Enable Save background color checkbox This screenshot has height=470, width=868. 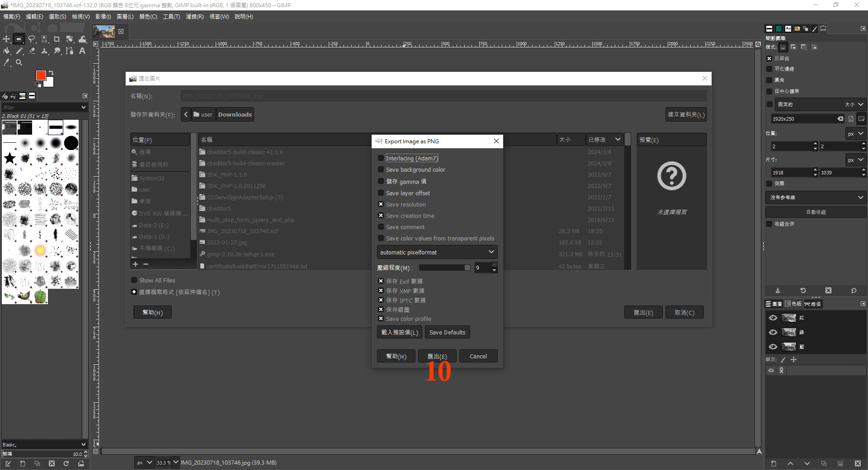pyautogui.click(x=381, y=169)
